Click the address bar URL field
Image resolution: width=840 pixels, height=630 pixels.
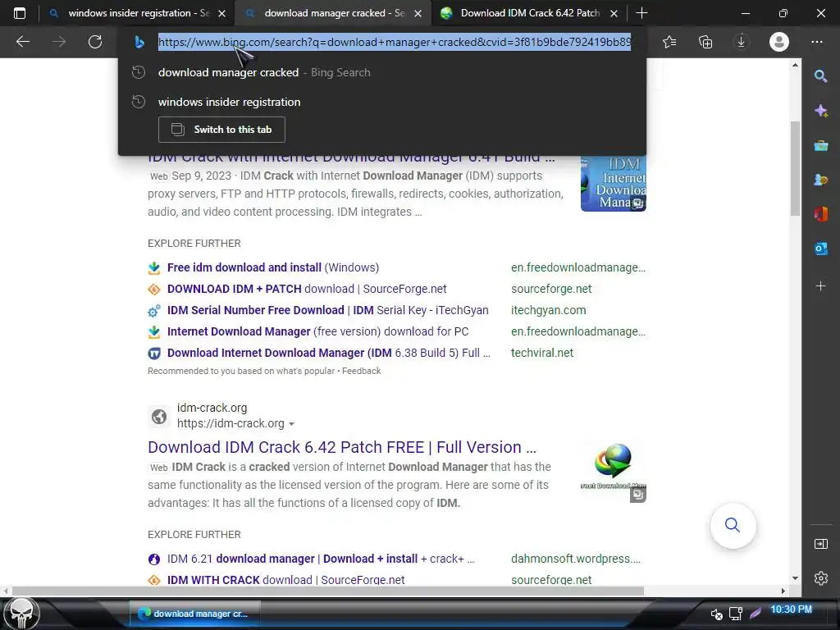(395, 42)
